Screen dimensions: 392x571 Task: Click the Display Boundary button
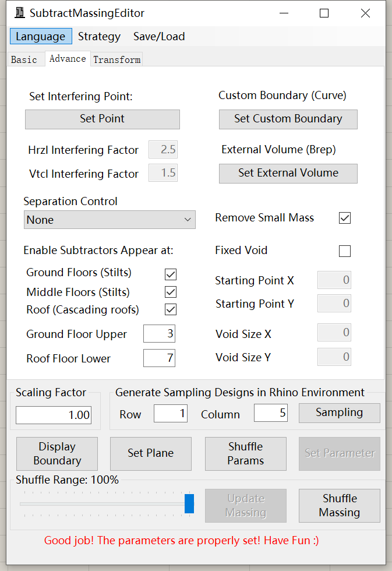point(57,454)
